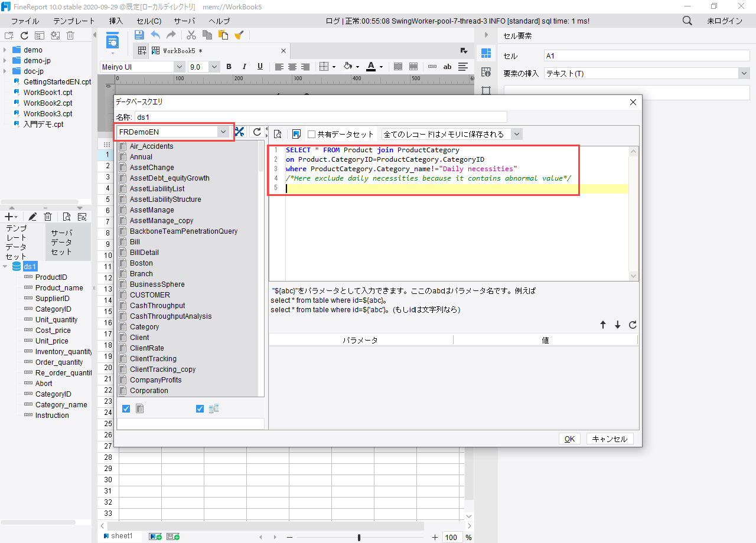Delete the dataset with the trash icon
Screen dimensions: 756x543
click(48, 217)
